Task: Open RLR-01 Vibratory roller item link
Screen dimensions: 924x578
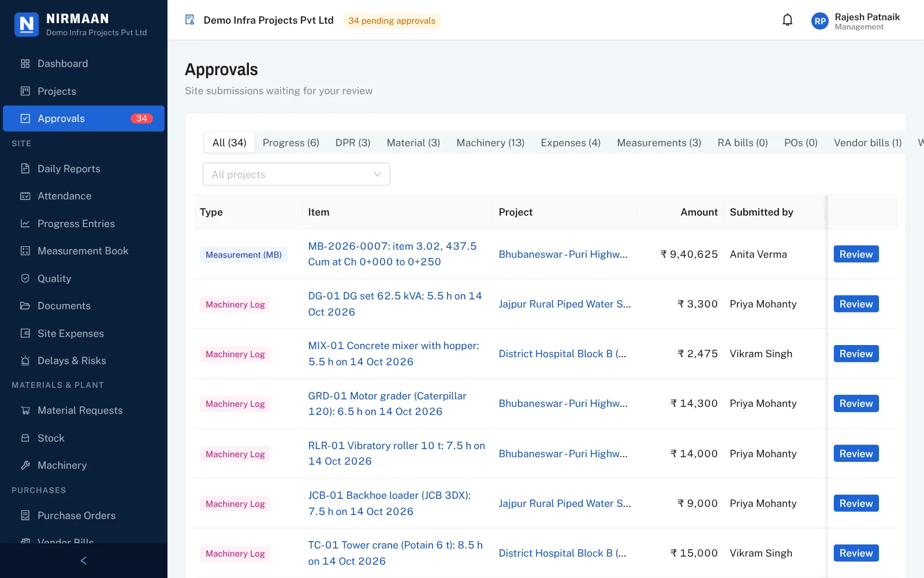Action: tap(396, 454)
